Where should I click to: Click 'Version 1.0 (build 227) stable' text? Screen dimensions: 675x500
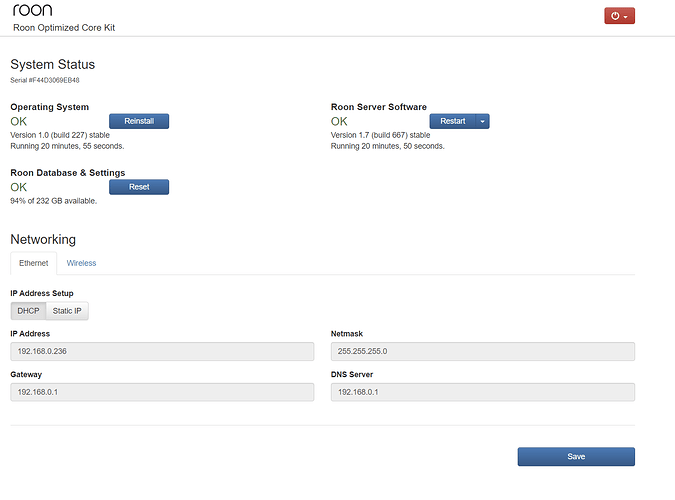coord(60,135)
